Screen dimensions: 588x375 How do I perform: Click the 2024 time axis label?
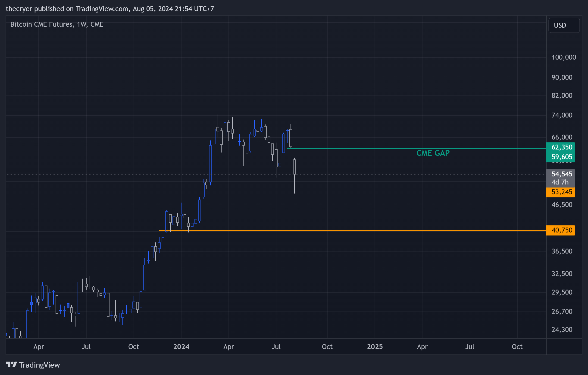pyautogui.click(x=181, y=347)
